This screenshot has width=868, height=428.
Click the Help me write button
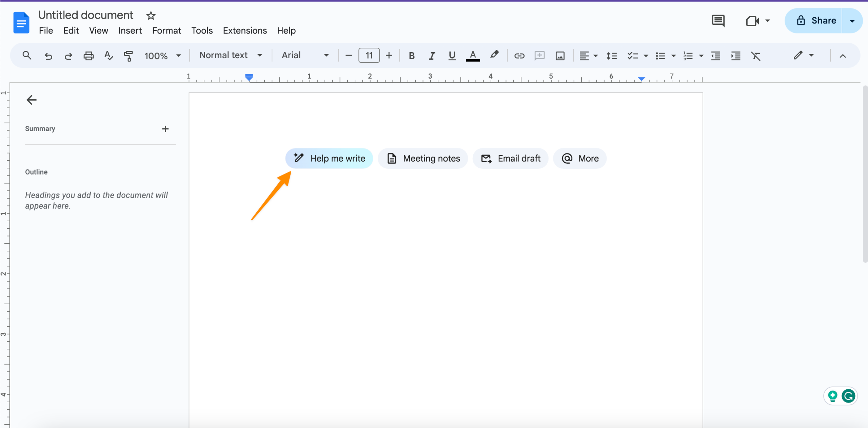(x=329, y=158)
